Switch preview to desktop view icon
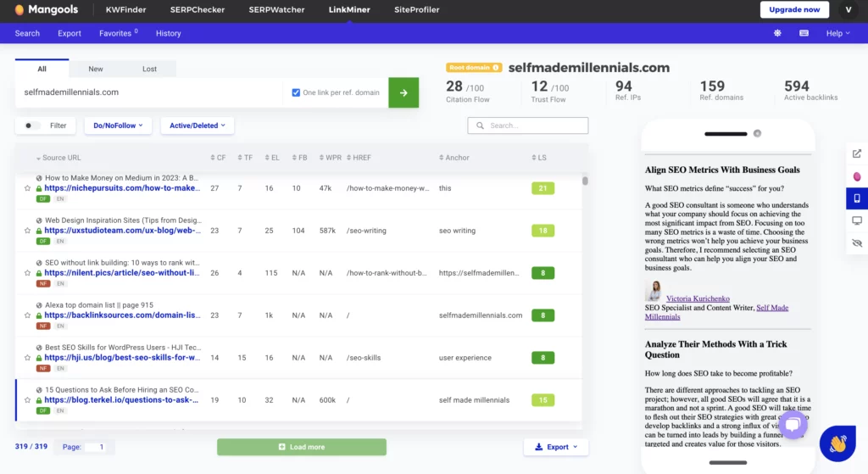868x474 pixels. click(857, 220)
